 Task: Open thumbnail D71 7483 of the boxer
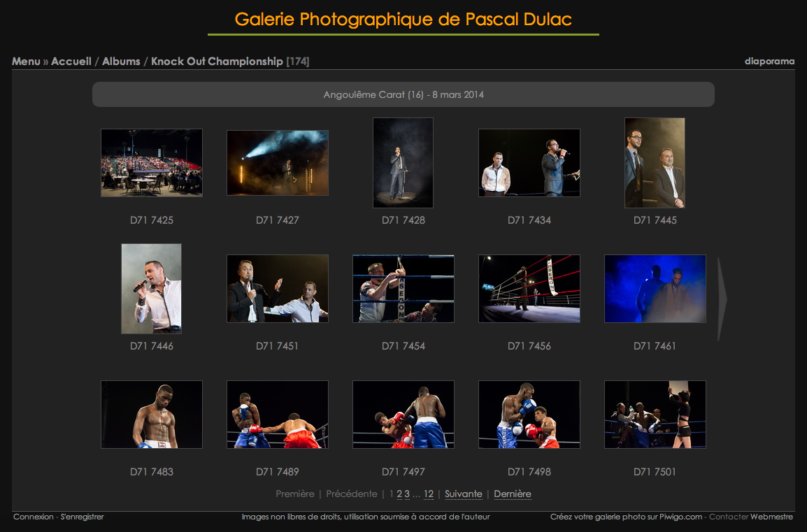point(152,415)
